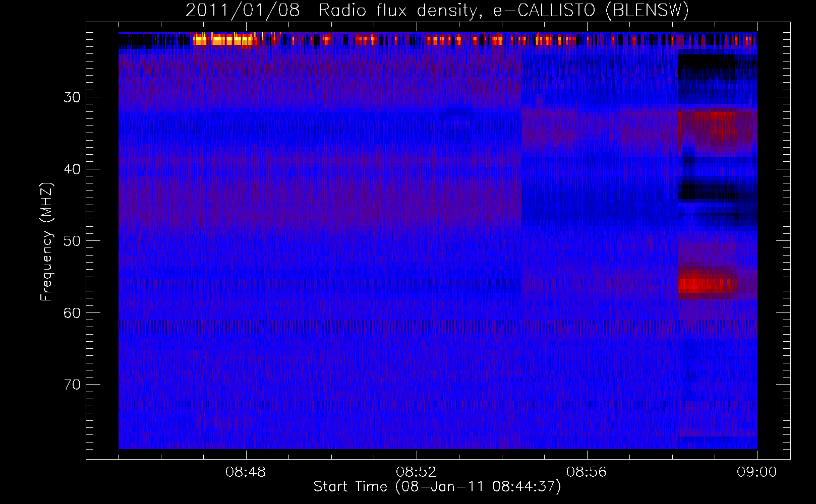
Task: Click the 09:00 time tick label
Action: pos(757,472)
